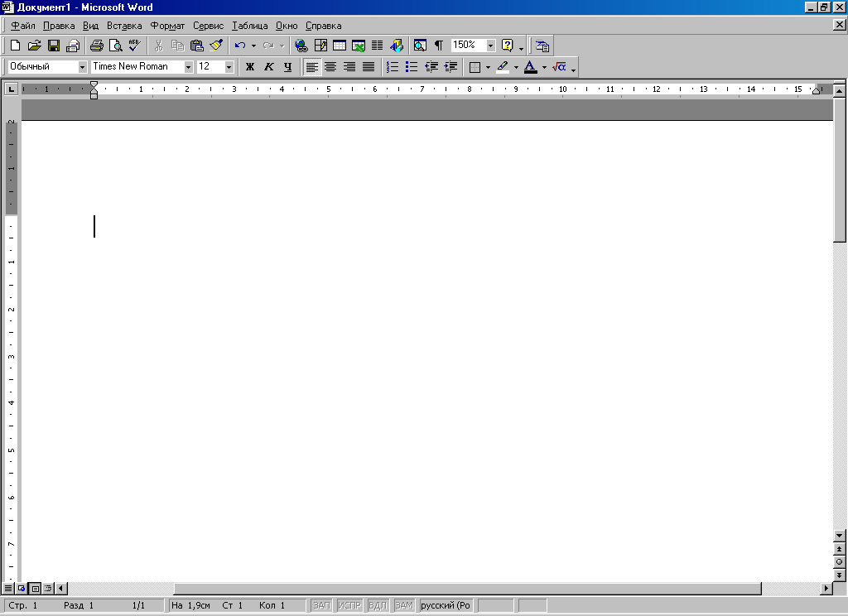Undo the last action
Screen dimensions: 848x616
point(240,46)
